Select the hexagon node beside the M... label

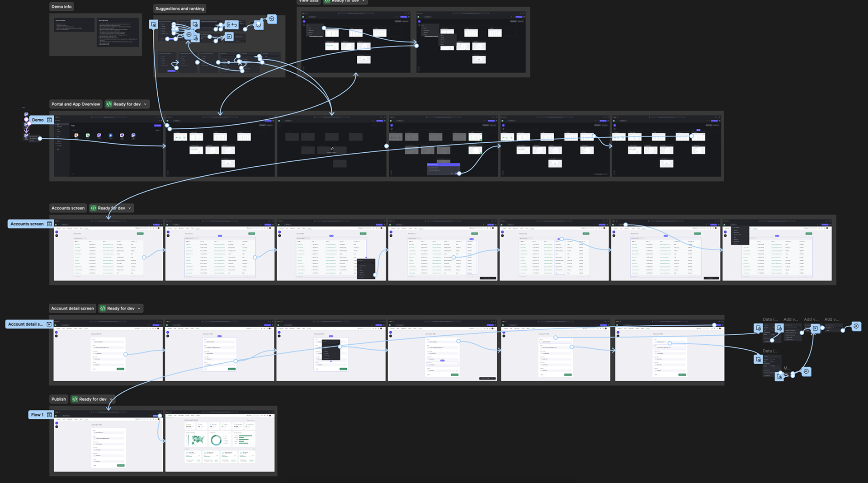(806, 372)
